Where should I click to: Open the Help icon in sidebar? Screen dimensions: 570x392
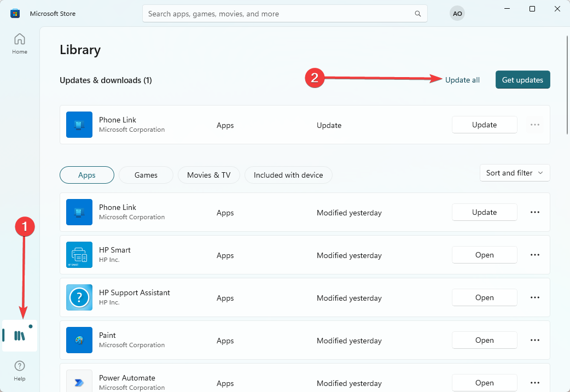[x=20, y=370]
